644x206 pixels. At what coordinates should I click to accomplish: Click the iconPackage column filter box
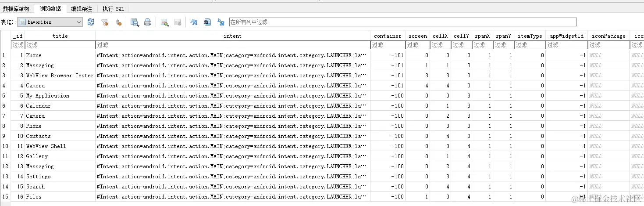click(608, 45)
